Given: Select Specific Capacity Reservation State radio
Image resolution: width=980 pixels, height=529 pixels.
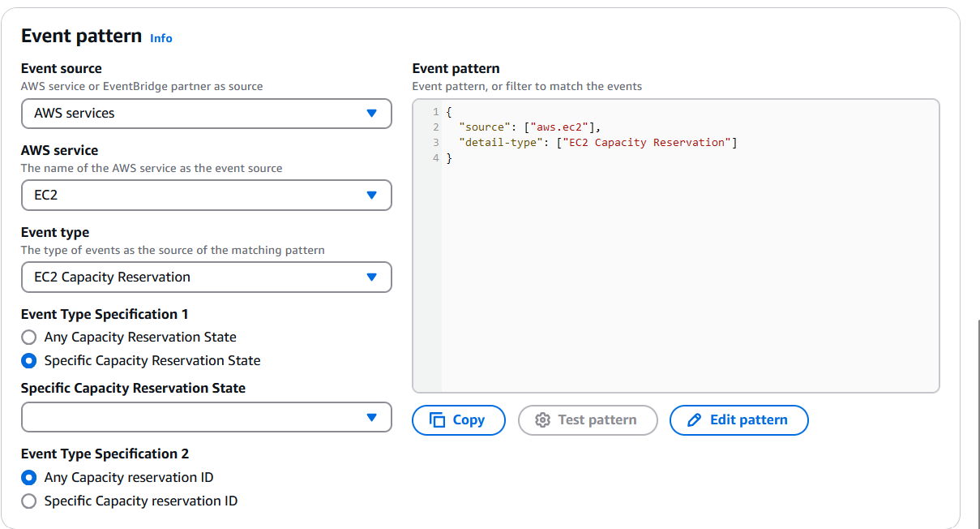Looking at the screenshot, I should click(29, 361).
